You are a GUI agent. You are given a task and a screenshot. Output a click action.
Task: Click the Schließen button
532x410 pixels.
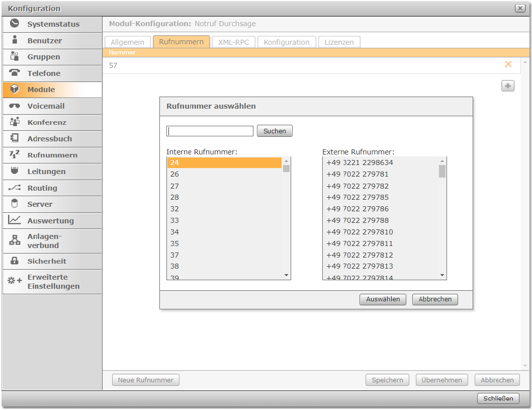(x=498, y=398)
